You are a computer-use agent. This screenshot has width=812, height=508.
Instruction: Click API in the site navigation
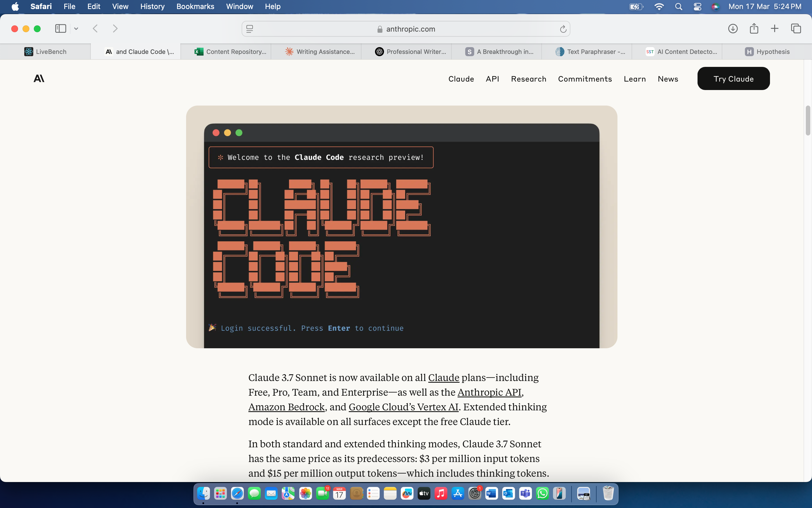click(x=492, y=79)
